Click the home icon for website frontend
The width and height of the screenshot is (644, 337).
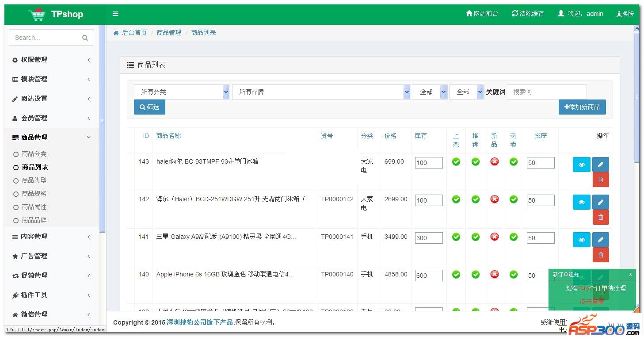[x=469, y=14]
